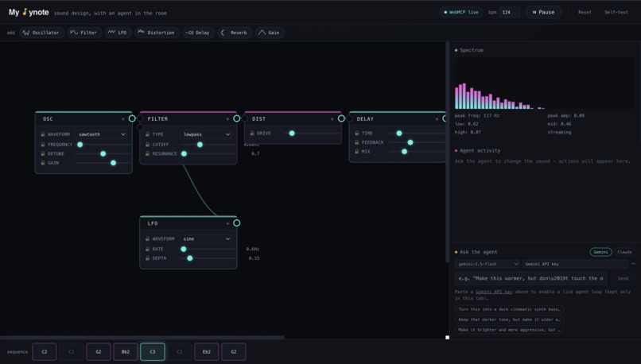Viewport: 641px width, 364px height.
Task: Add an LFO node from the toolbar
Action: 118,33
